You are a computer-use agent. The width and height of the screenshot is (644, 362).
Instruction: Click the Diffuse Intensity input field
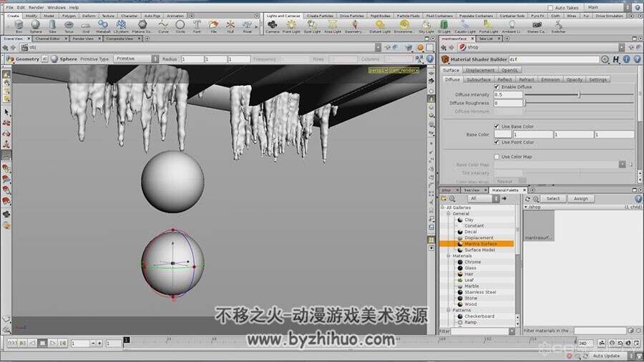[508, 95]
